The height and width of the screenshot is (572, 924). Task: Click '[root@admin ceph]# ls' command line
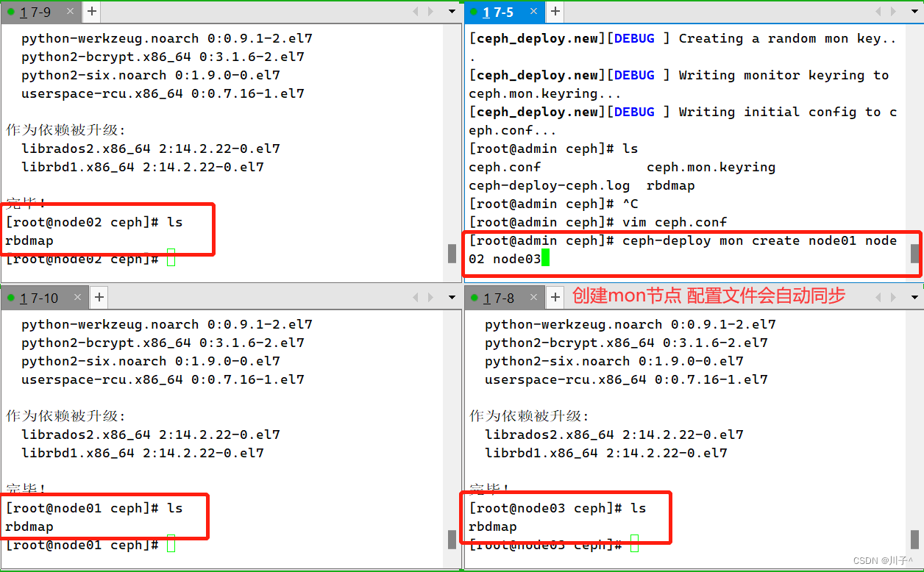point(554,149)
